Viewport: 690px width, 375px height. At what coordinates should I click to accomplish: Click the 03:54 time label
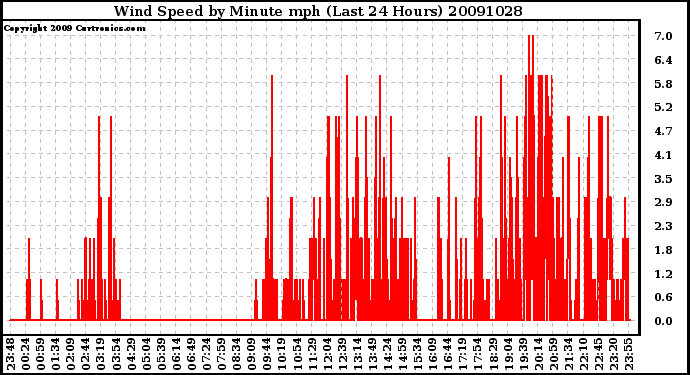coord(116,354)
